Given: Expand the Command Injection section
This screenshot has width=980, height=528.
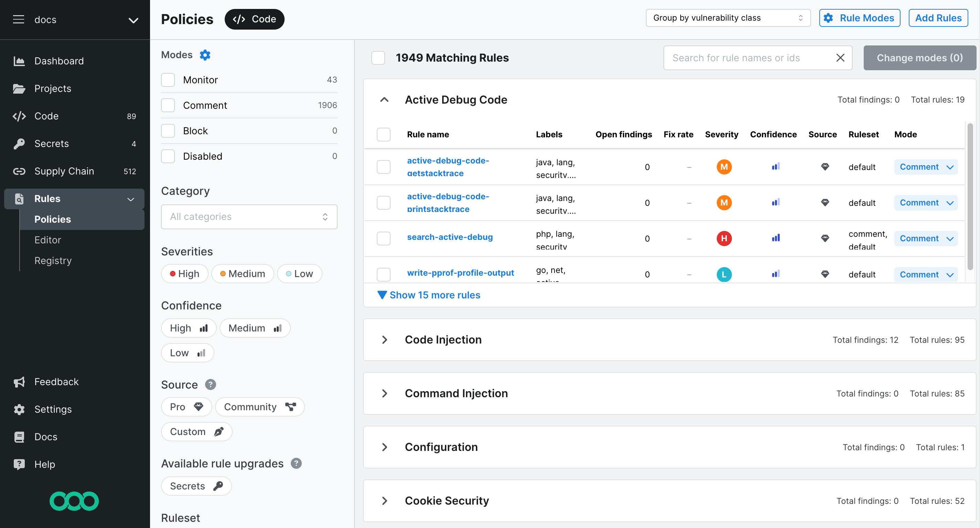Looking at the screenshot, I should tap(385, 393).
